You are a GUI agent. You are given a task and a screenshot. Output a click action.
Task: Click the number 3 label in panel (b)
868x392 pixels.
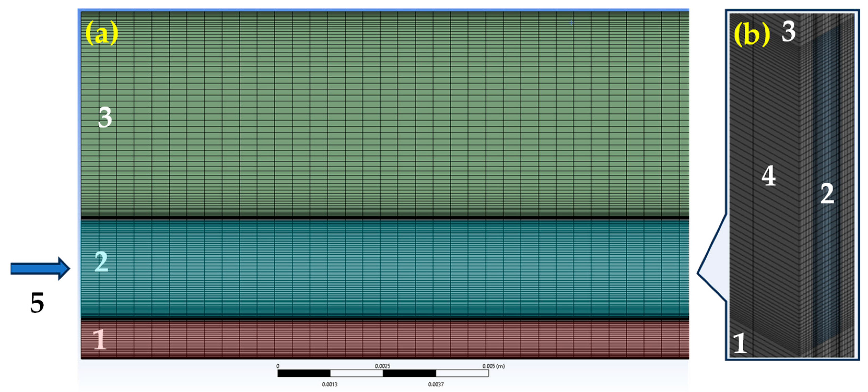[x=788, y=31]
